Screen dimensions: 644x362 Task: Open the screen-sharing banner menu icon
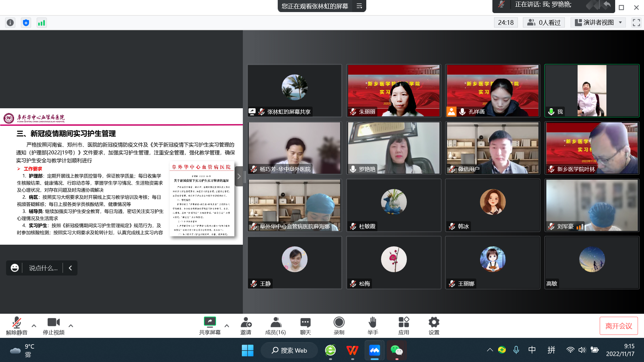359,6
